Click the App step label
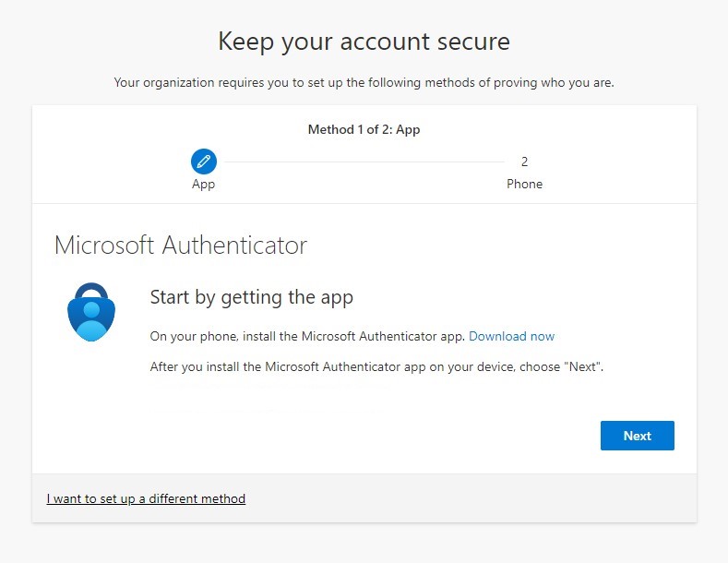This screenshot has height=563, width=728. pos(203,185)
